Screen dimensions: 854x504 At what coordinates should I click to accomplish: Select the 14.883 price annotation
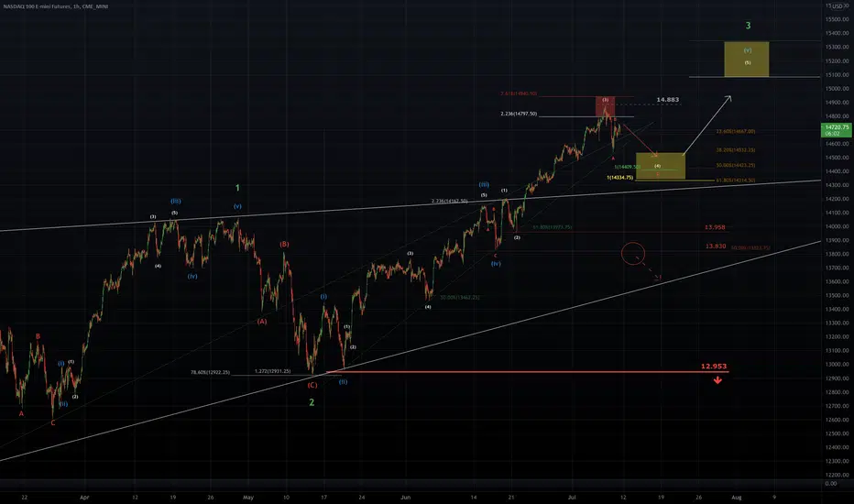(x=668, y=100)
